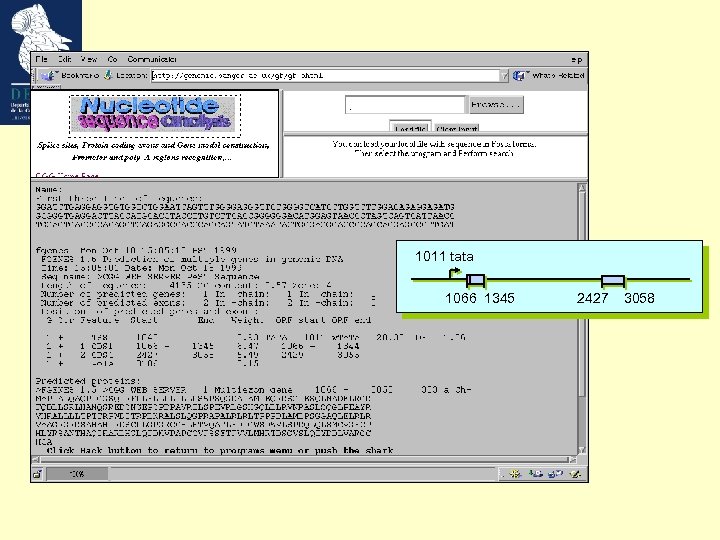This screenshot has height=540, width=720.
Task: Click the file path input field
Action: tap(405, 105)
